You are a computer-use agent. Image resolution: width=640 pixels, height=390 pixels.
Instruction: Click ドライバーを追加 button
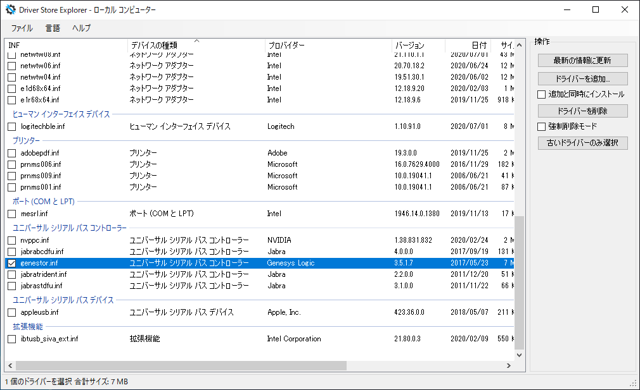(x=582, y=78)
